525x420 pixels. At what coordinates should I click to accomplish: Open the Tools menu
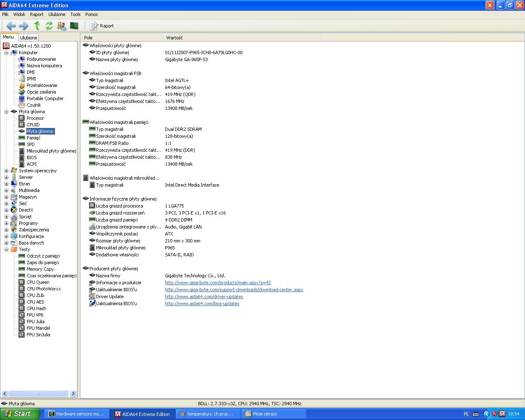(75, 14)
